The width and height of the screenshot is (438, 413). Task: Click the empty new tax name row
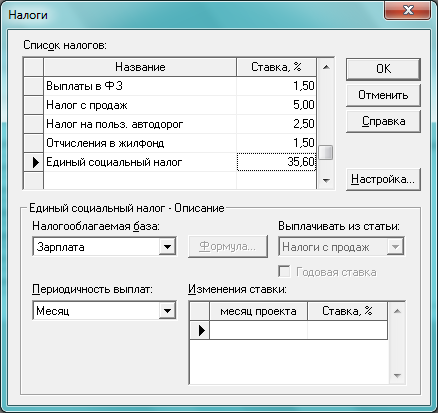pyautogui.click(x=140, y=181)
